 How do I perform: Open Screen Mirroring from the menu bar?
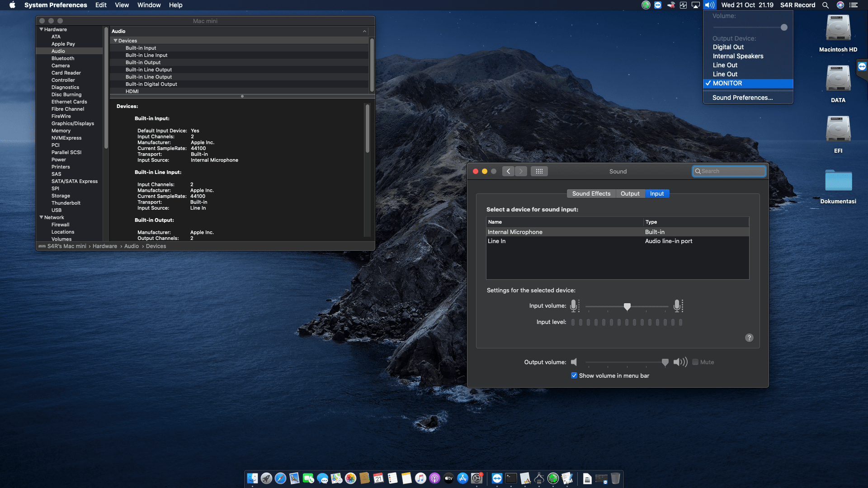tap(695, 5)
